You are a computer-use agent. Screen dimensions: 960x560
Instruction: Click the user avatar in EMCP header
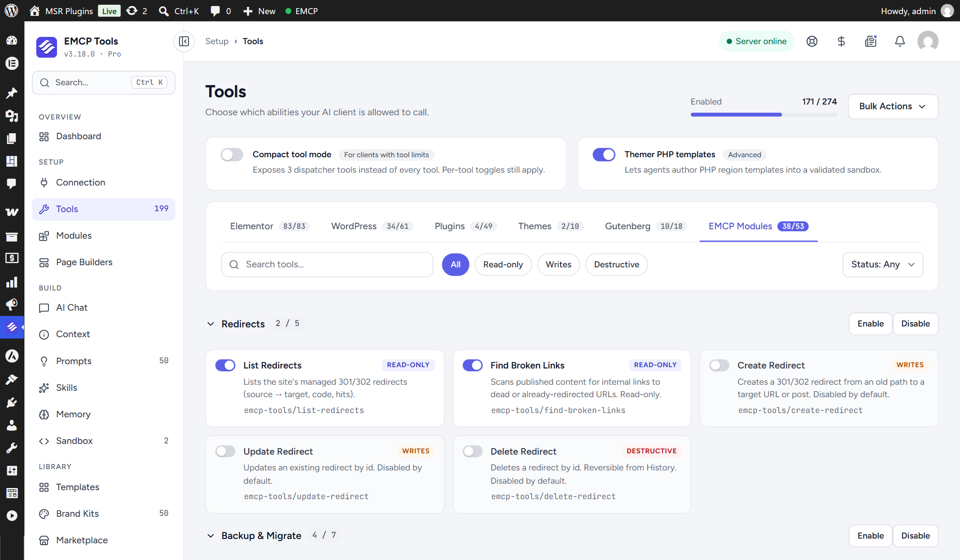(928, 42)
